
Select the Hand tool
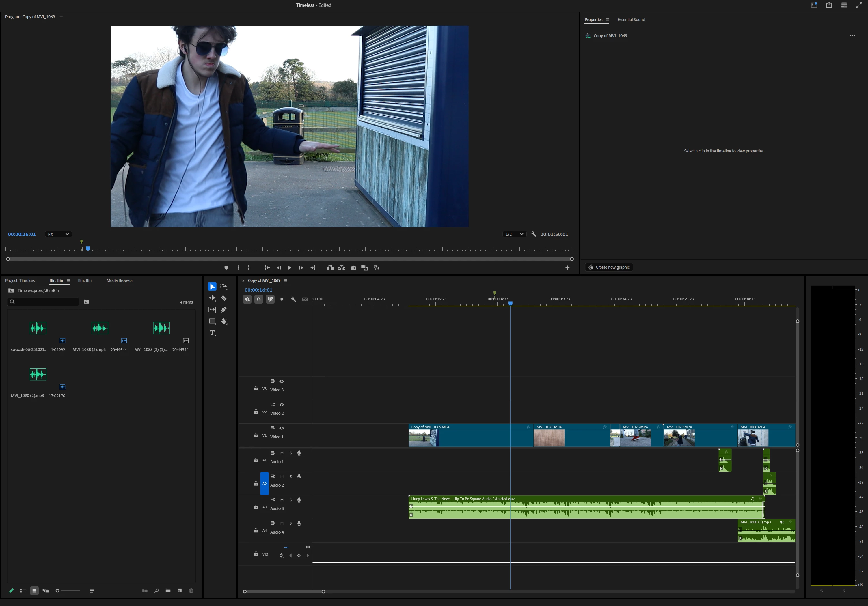point(224,321)
